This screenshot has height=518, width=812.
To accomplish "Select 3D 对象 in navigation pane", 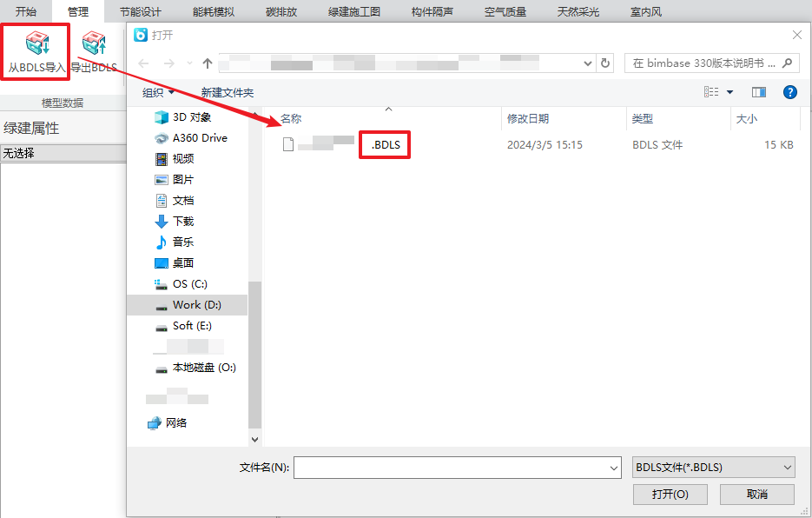I will tap(192, 117).
